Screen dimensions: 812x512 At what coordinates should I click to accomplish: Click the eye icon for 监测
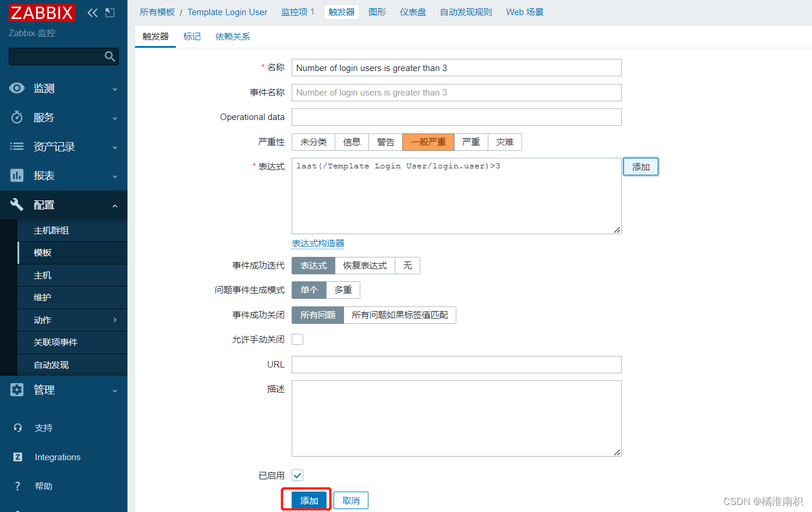tap(17, 88)
